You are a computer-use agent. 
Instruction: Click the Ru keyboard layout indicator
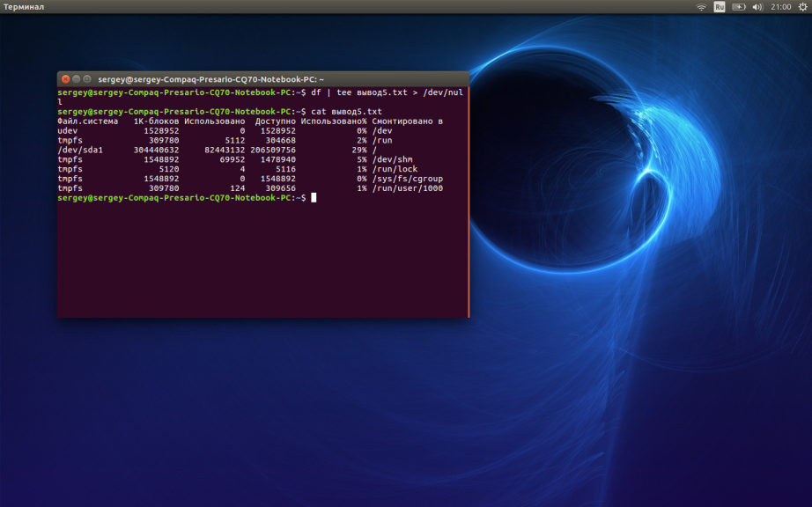point(720,7)
